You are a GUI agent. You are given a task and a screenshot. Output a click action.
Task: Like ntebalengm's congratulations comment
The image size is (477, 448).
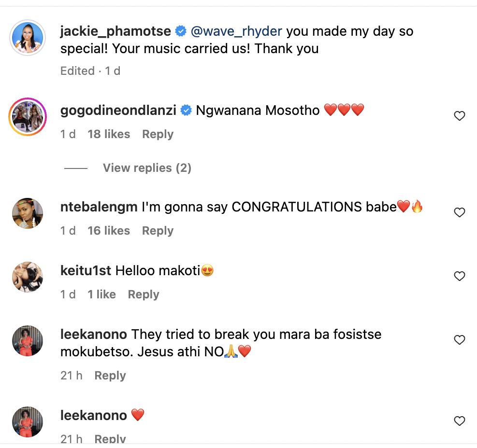(x=459, y=212)
